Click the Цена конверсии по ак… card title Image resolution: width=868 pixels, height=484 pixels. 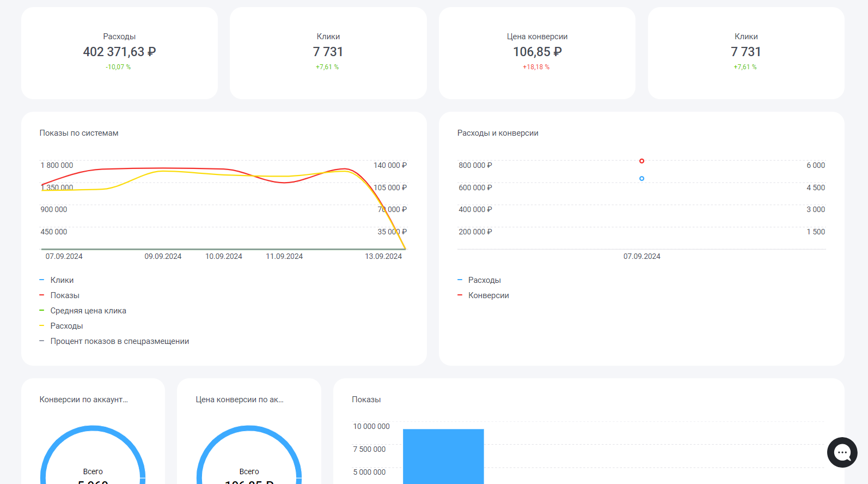tap(240, 400)
